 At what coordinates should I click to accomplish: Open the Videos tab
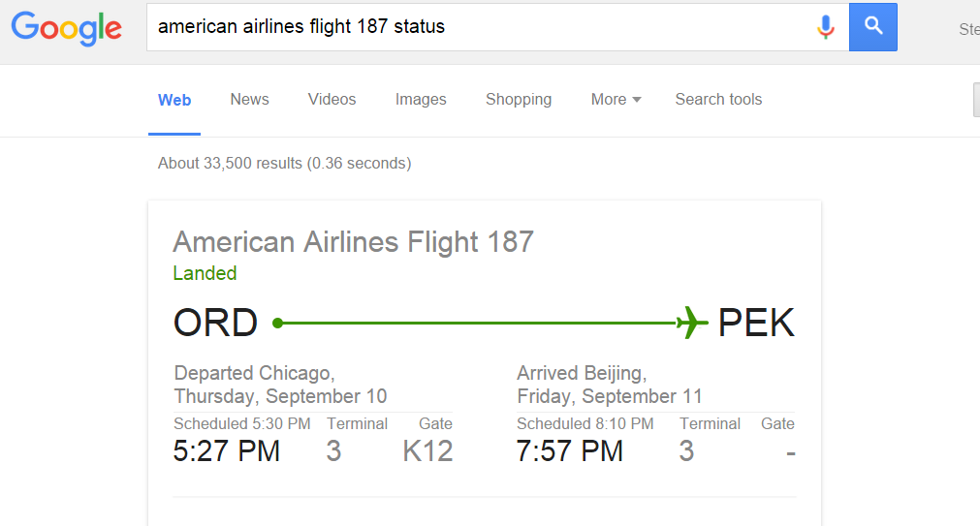pos(332,100)
